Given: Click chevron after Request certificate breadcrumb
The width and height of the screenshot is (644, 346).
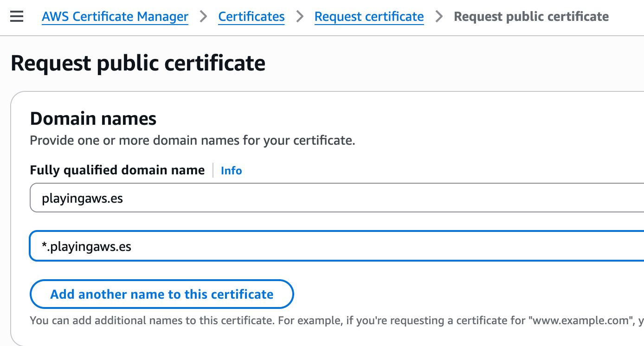Looking at the screenshot, I should pos(439,17).
